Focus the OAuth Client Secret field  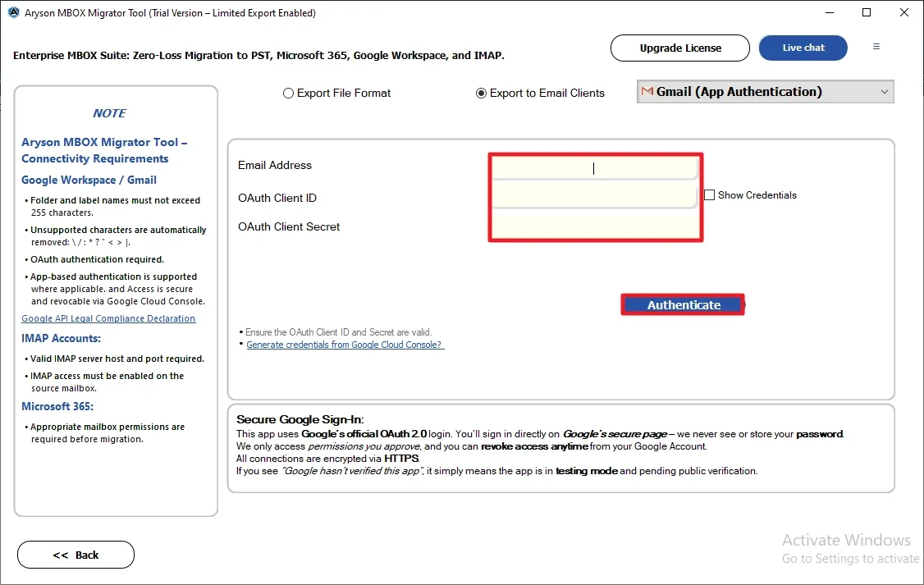[x=595, y=226]
